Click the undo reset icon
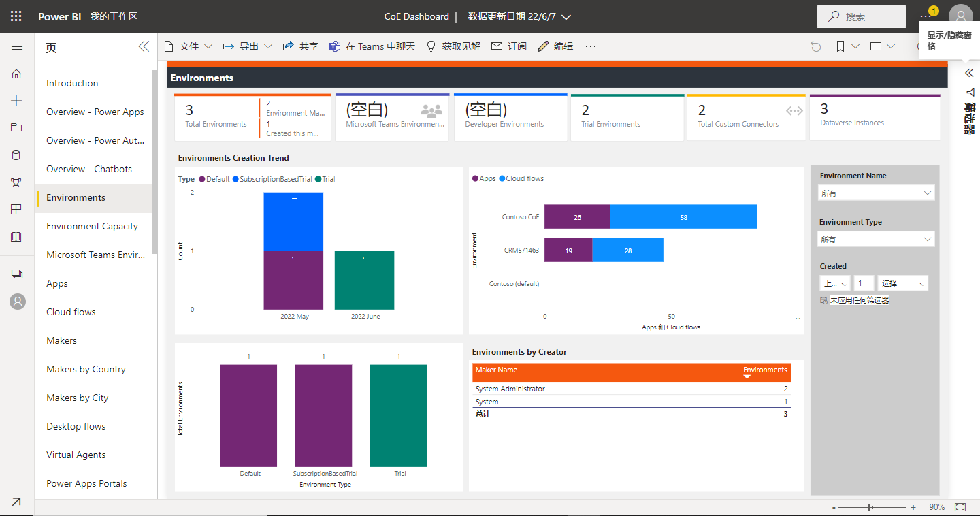This screenshot has height=516, width=980. click(816, 46)
